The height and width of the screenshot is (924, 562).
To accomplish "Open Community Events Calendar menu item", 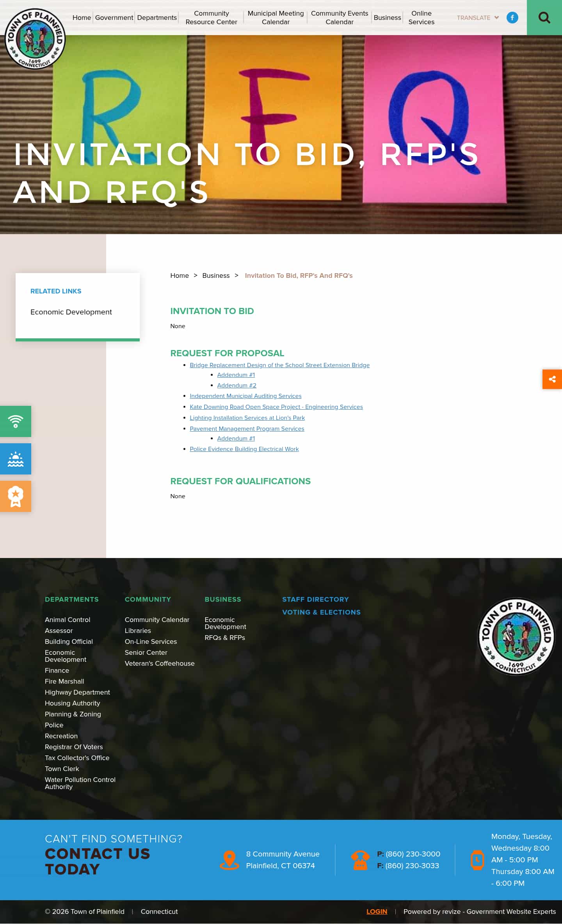I will pos(340,18).
